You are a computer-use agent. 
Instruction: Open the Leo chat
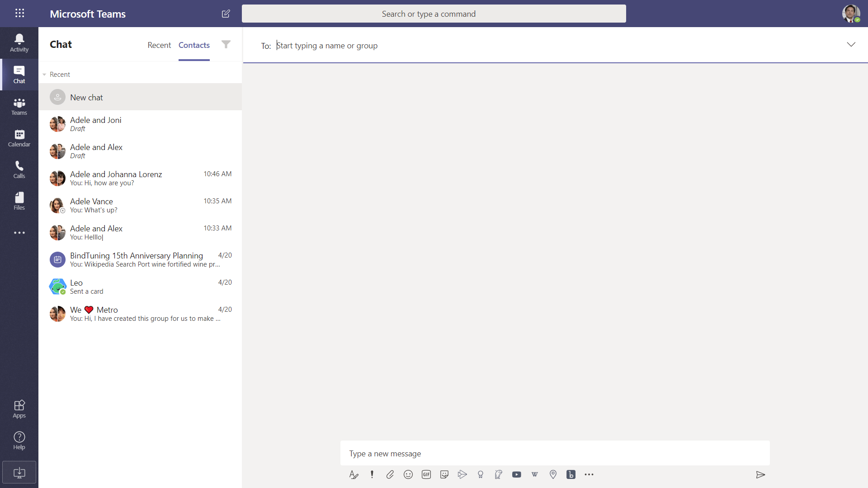(x=140, y=286)
